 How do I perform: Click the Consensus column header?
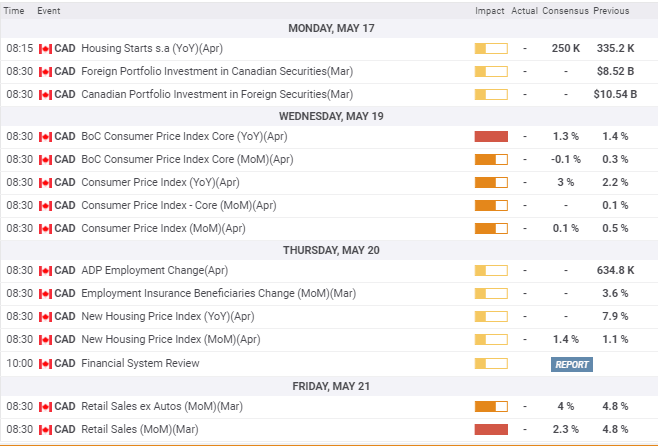[566, 11]
